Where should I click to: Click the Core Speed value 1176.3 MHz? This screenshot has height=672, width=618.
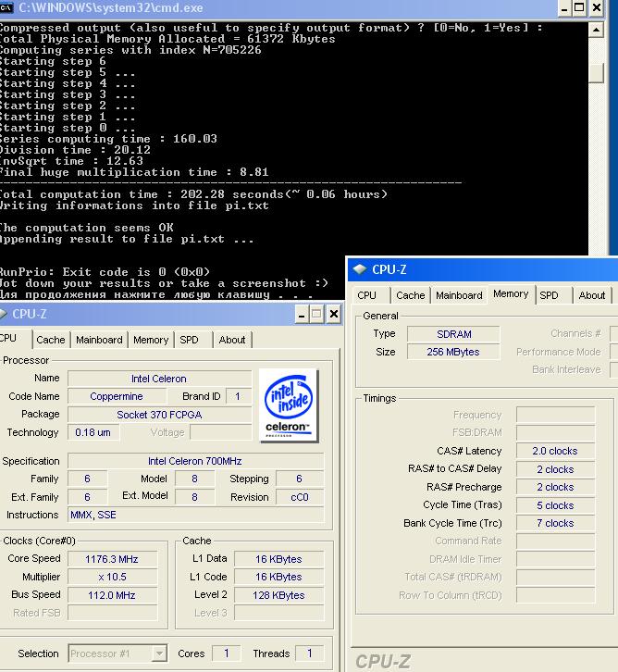point(112,559)
